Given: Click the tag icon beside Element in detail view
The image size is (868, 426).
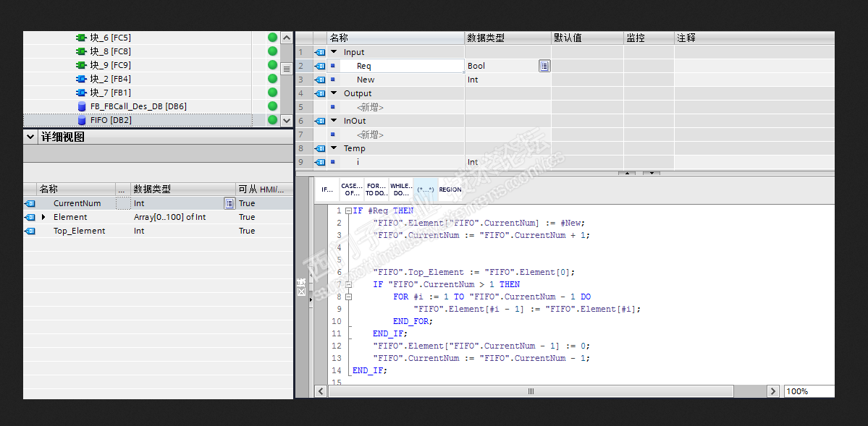Looking at the screenshot, I should (x=30, y=218).
